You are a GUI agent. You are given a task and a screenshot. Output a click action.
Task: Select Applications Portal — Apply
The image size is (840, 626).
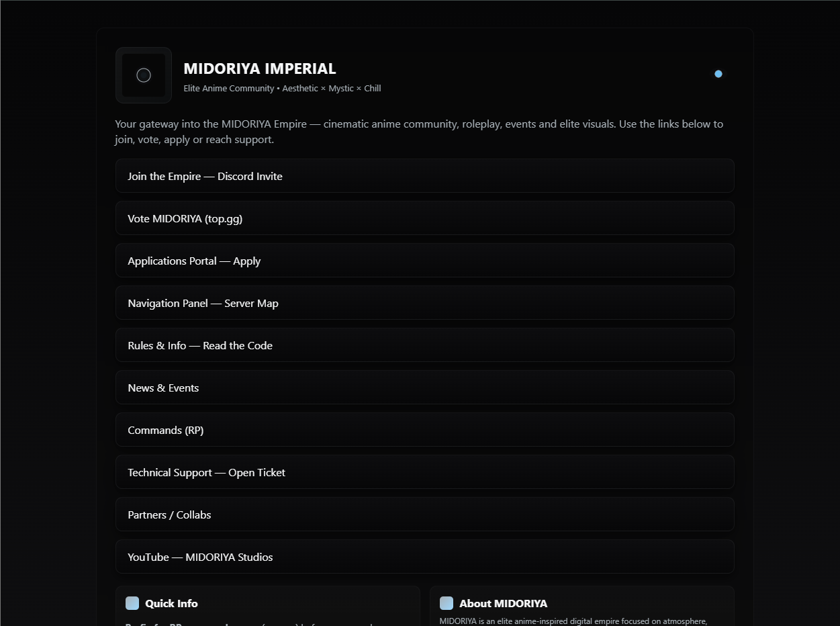[x=424, y=261]
